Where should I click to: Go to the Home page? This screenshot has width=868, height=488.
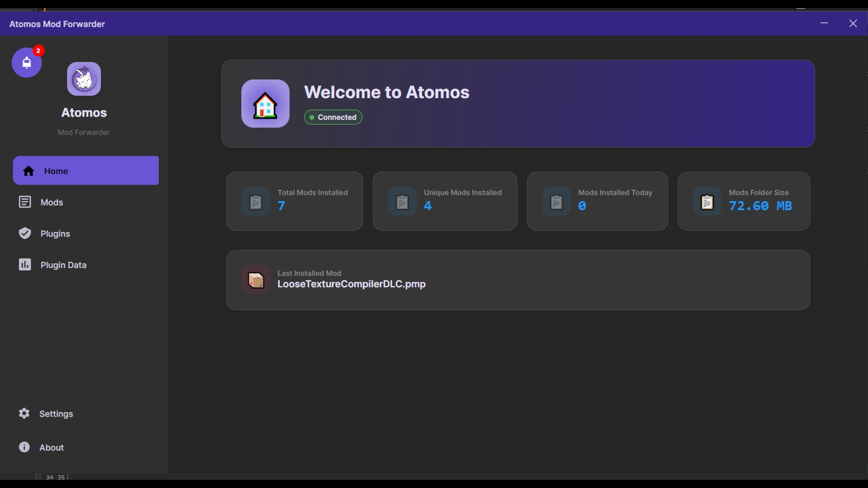[x=86, y=170]
